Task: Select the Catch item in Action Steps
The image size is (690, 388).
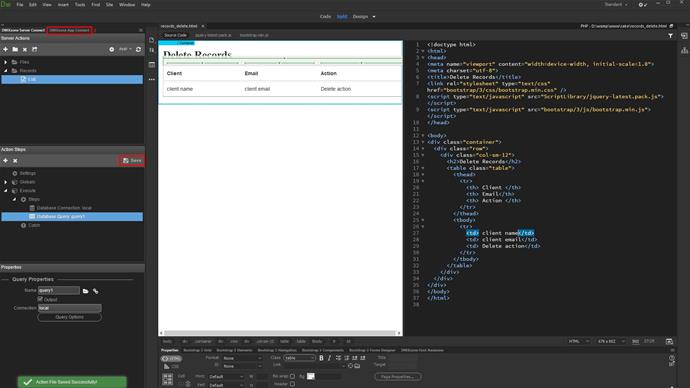Action: pos(34,225)
